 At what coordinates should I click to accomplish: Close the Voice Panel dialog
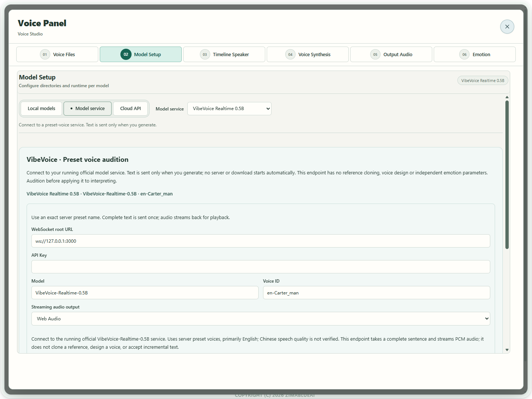click(x=507, y=27)
